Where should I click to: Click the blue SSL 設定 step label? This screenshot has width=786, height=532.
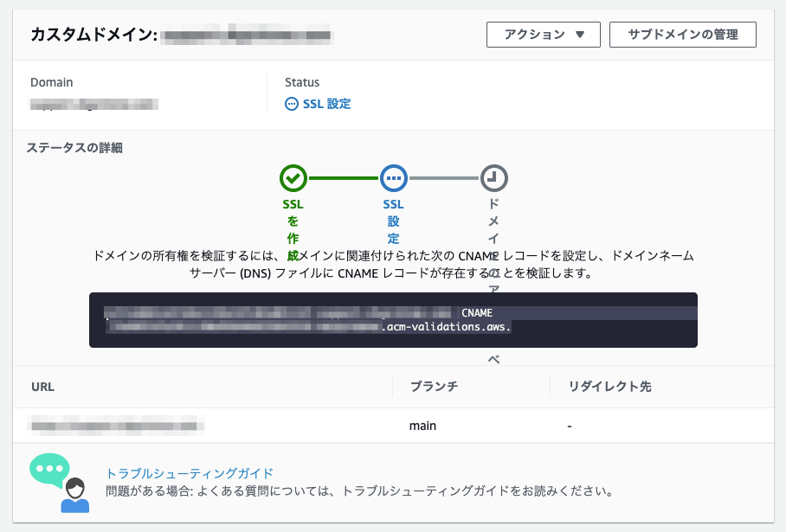[394, 221]
